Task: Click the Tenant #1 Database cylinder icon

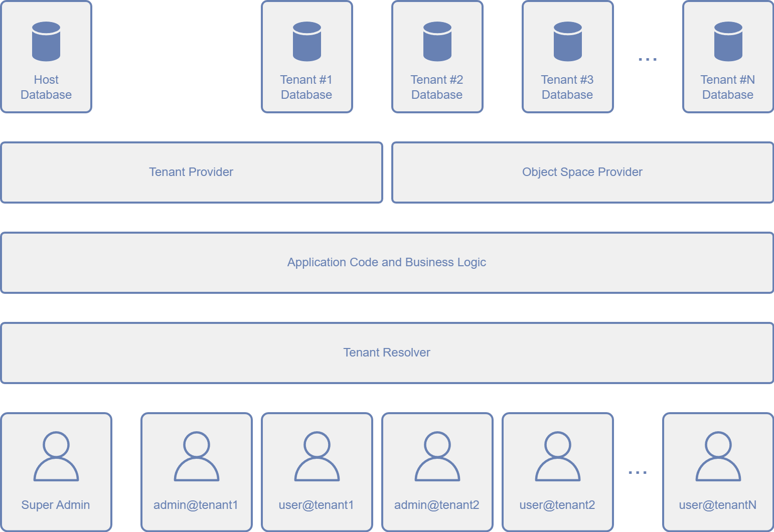Action: click(307, 42)
